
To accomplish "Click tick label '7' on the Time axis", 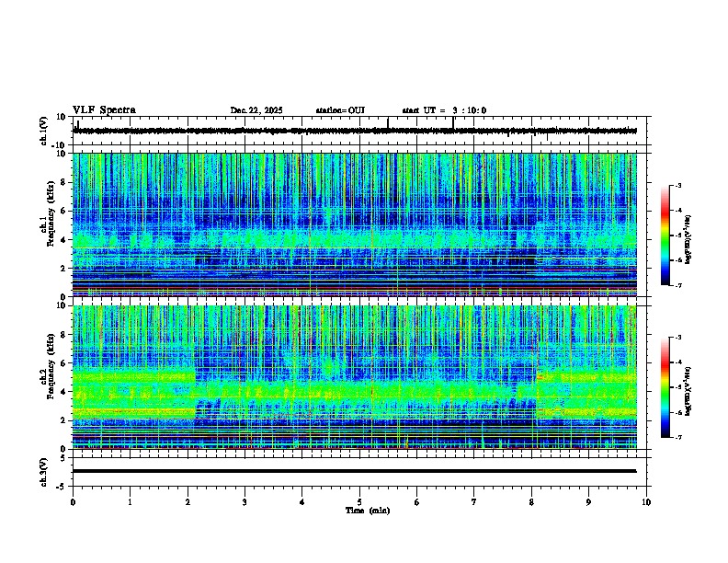I will [x=474, y=502].
